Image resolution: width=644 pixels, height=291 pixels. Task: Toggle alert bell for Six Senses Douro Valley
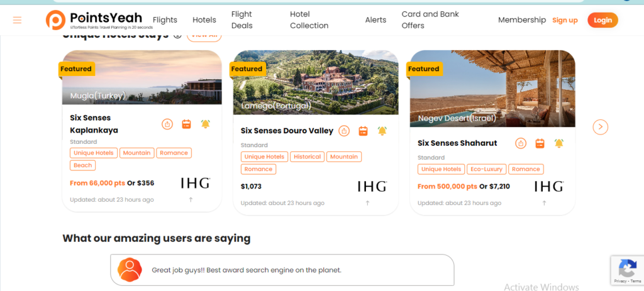click(x=382, y=131)
